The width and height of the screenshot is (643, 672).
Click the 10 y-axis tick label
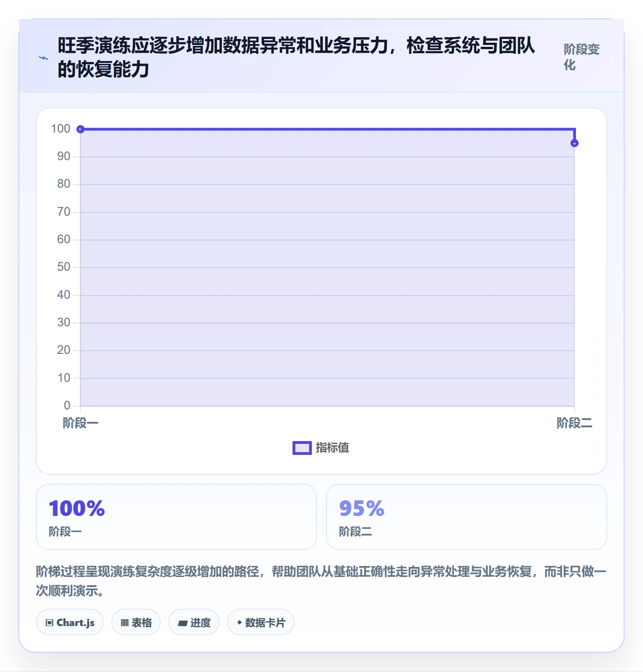[64, 378]
